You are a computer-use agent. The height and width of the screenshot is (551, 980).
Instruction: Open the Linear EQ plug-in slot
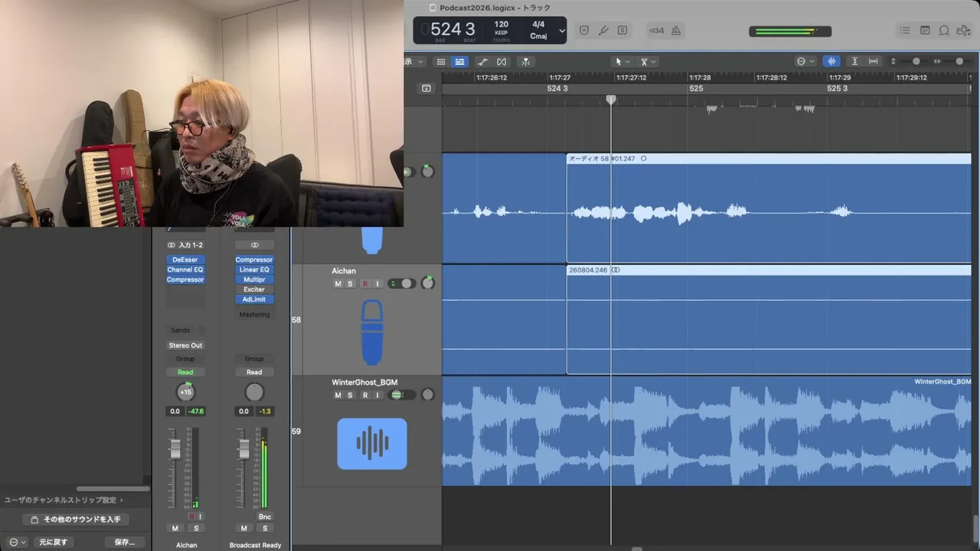pyautogui.click(x=254, y=269)
